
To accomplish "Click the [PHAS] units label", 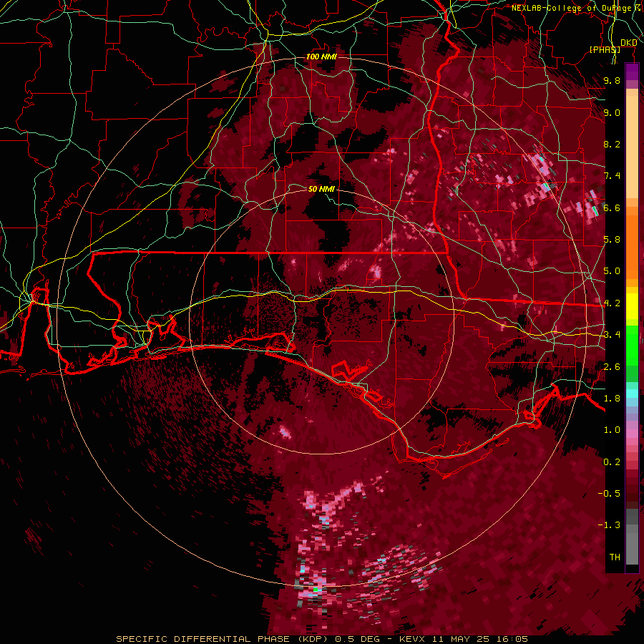I will (605, 49).
